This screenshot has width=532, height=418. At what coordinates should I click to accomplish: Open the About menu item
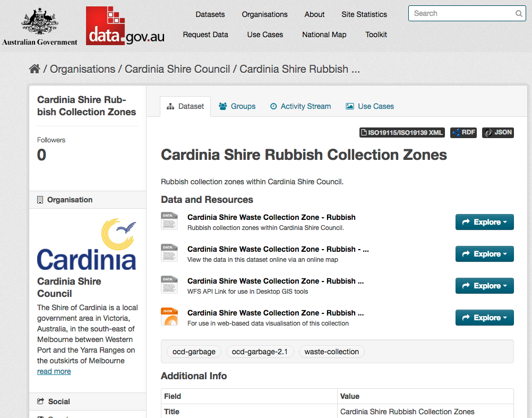point(314,14)
